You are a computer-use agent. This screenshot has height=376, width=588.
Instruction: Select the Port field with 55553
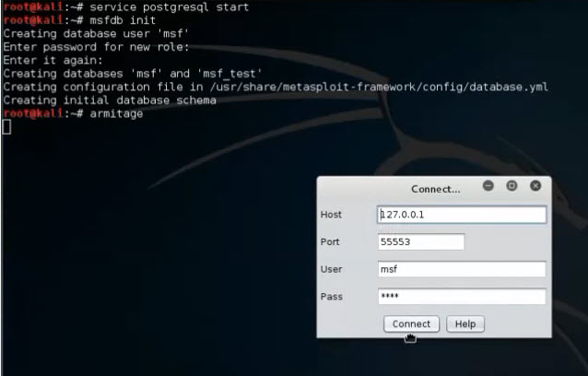[x=421, y=241]
